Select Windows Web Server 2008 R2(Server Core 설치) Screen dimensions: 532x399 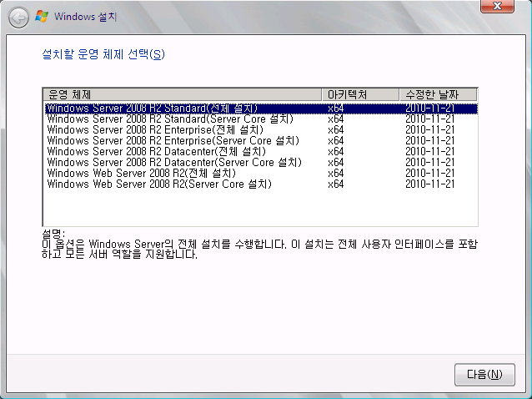(261, 184)
